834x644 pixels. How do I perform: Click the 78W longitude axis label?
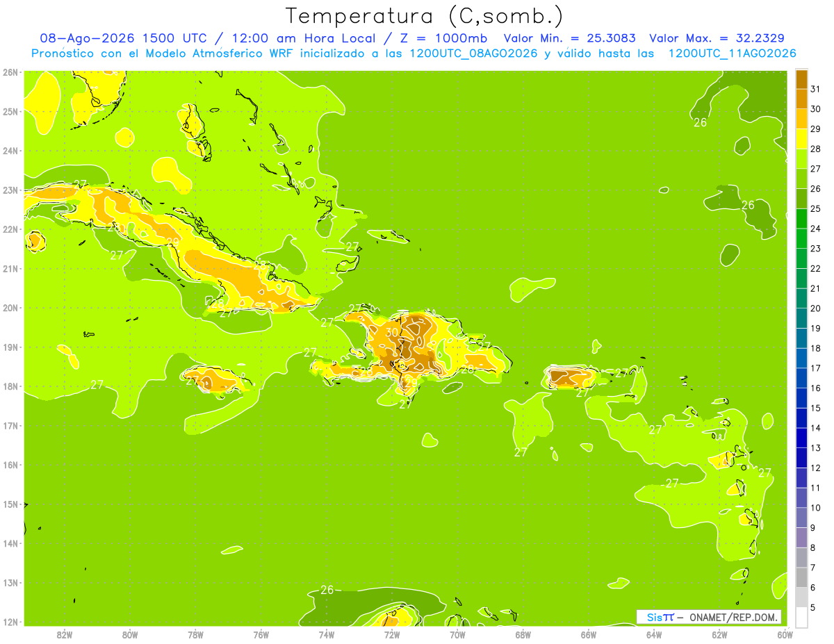click(195, 634)
